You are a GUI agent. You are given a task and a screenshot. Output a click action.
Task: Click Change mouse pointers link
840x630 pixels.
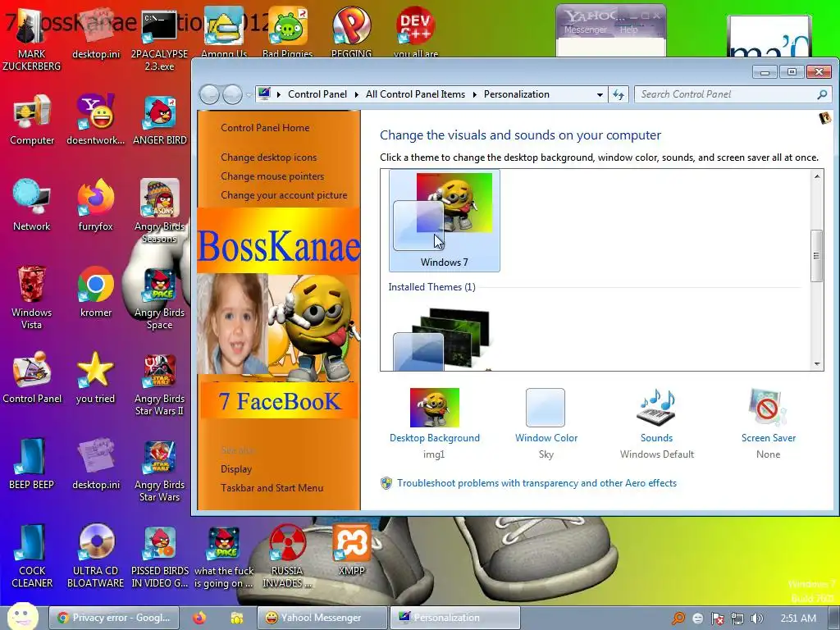coord(272,176)
